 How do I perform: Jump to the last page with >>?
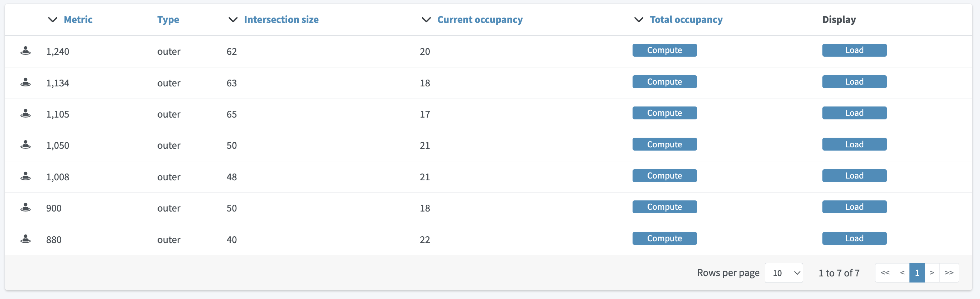pyautogui.click(x=949, y=273)
